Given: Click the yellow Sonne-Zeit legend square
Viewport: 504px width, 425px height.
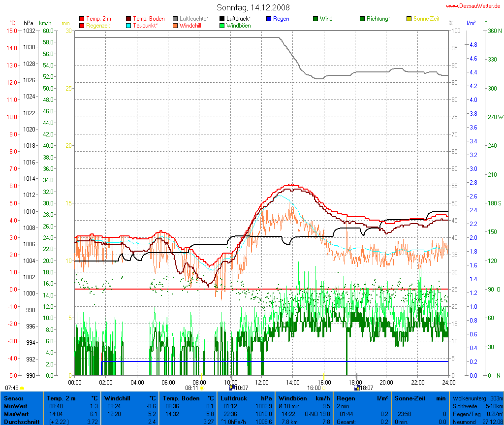Looking at the screenshot, I should (x=409, y=19).
